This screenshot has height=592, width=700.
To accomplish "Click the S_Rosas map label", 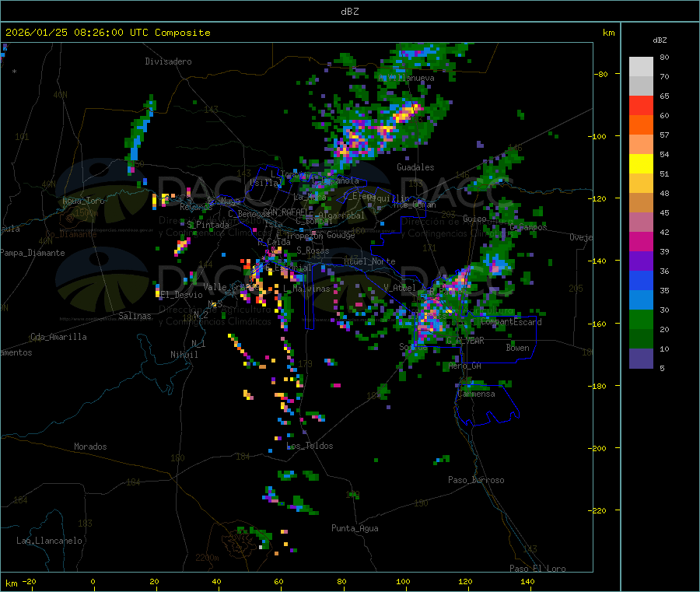I will coord(313,251).
